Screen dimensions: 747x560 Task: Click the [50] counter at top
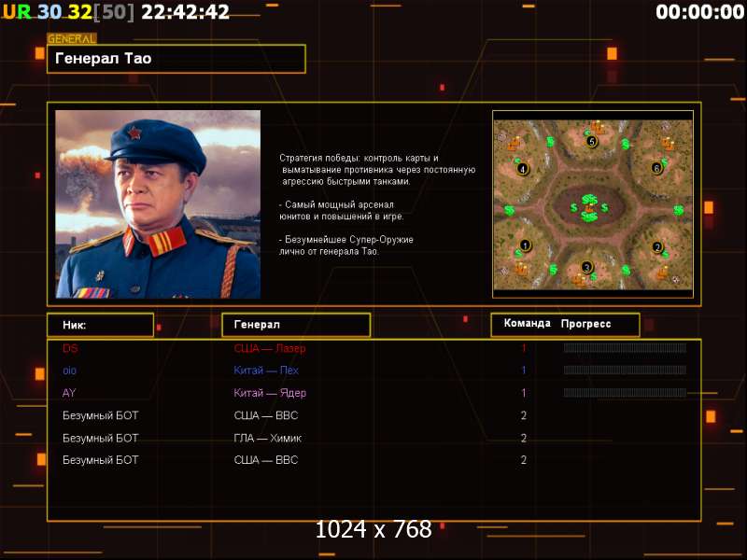tap(114, 12)
